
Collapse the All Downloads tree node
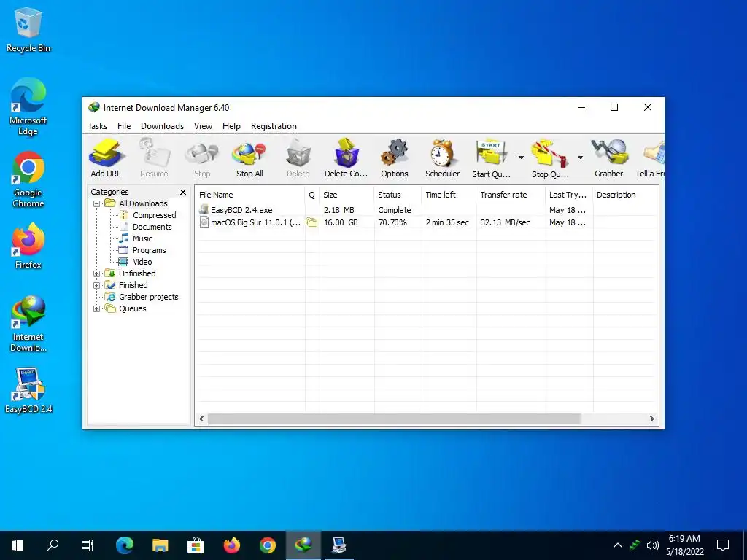(x=96, y=204)
